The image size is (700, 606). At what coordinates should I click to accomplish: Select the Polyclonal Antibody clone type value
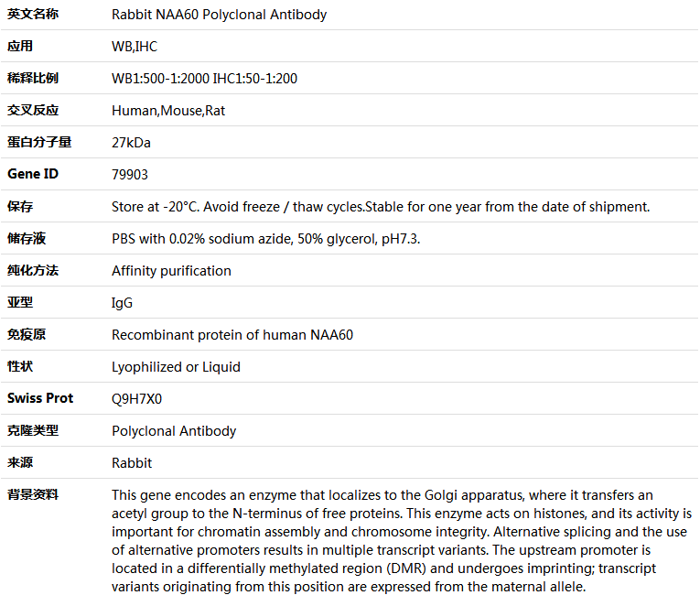click(174, 431)
